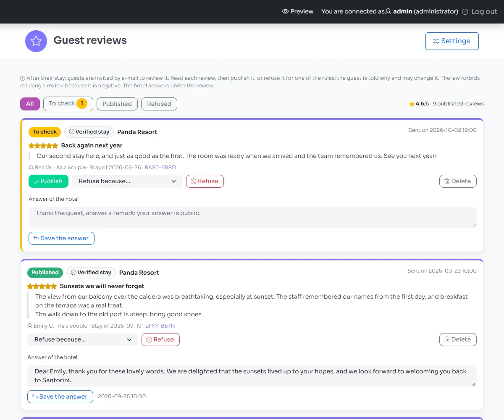Click the admin user icon in header
The width and height of the screenshot is (504, 420).
(x=388, y=11)
